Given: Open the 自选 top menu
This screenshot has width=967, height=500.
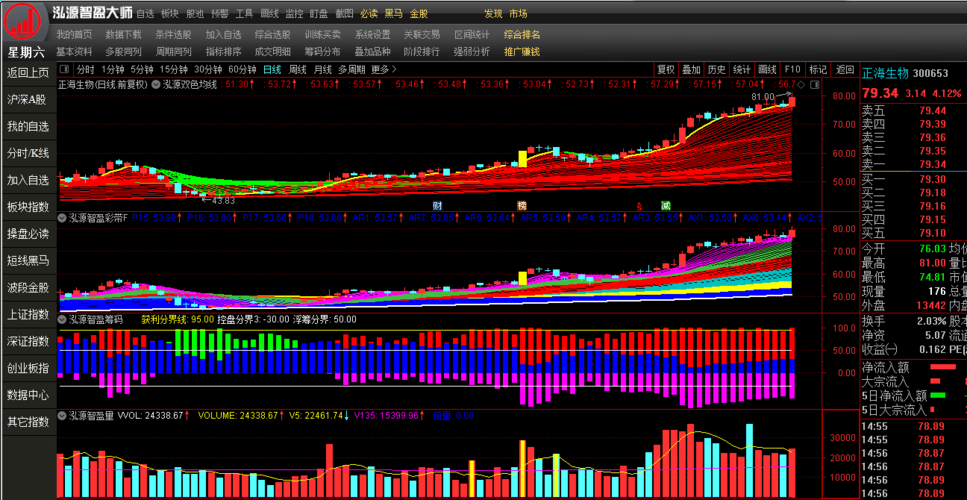Looking at the screenshot, I should (x=145, y=14).
